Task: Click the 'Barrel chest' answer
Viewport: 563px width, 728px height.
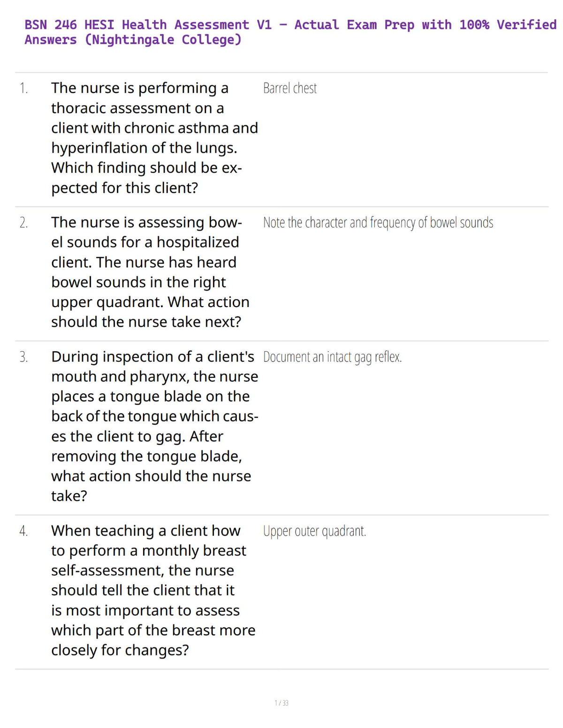Action: [x=290, y=88]
